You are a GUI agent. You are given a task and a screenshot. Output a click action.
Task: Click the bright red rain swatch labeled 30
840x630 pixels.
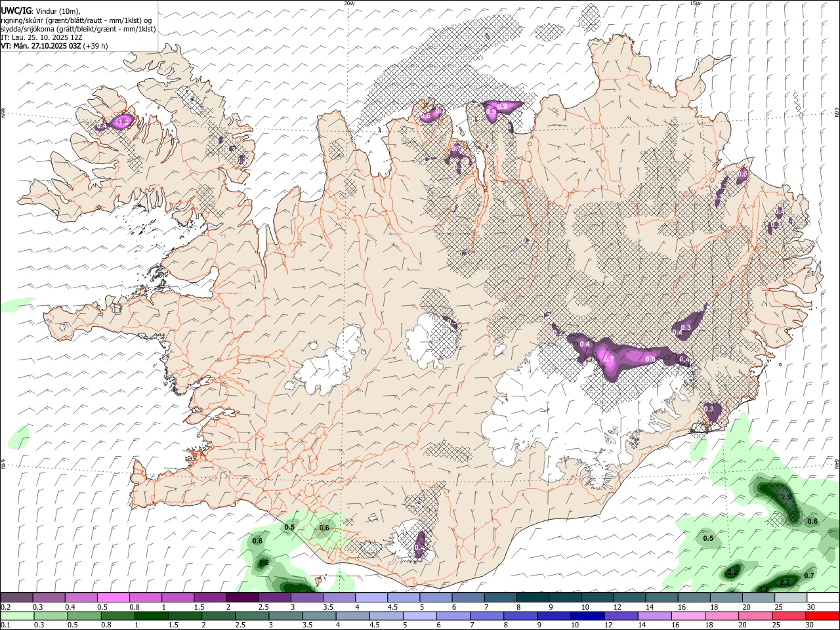[x=822, y=616]
